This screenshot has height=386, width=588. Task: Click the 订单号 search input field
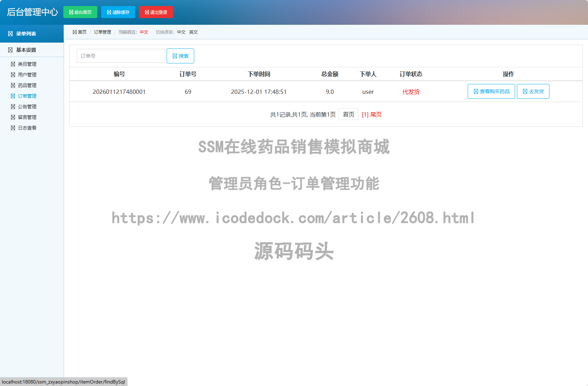click(x=121, y=56)
